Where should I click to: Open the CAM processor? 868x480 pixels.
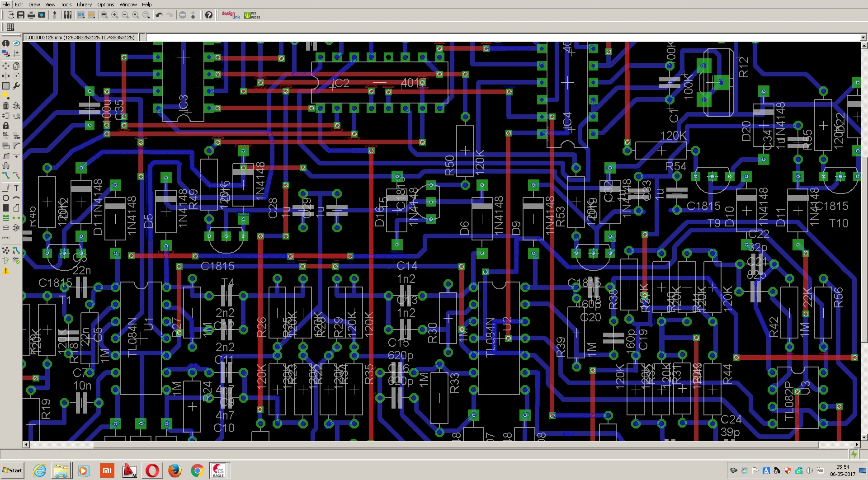(x=42, y=15)
